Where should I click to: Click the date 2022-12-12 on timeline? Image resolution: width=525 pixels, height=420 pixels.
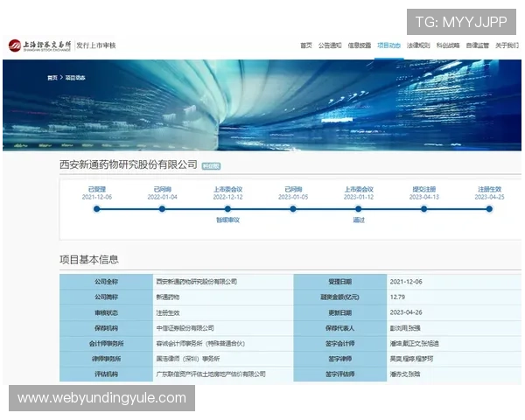(227, 197)
